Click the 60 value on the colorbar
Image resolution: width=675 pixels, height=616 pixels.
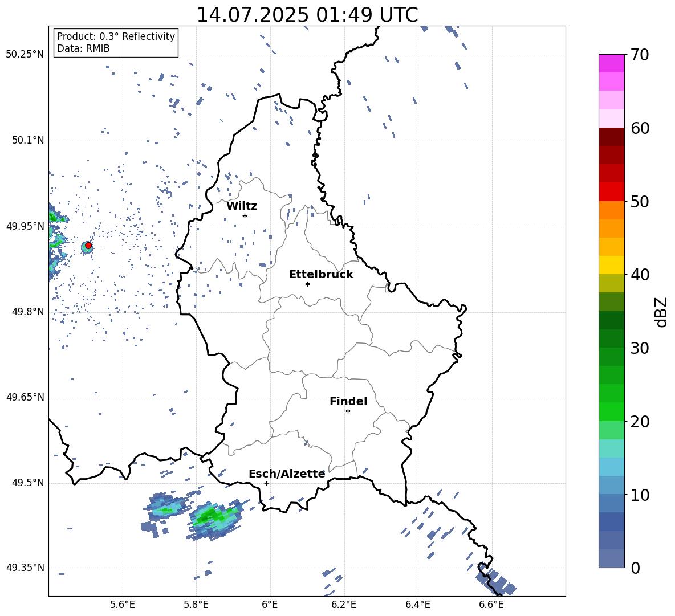640,128
